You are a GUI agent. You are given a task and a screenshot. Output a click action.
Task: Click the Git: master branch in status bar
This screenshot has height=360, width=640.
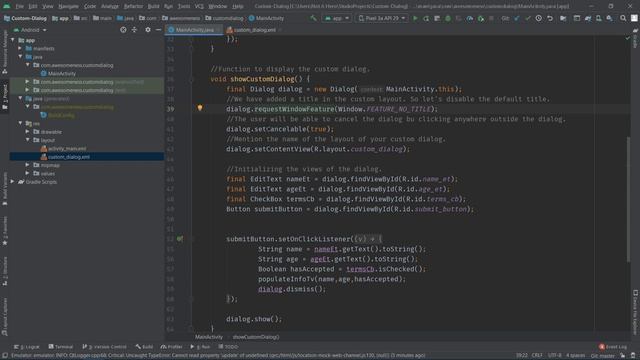[602, 356]
